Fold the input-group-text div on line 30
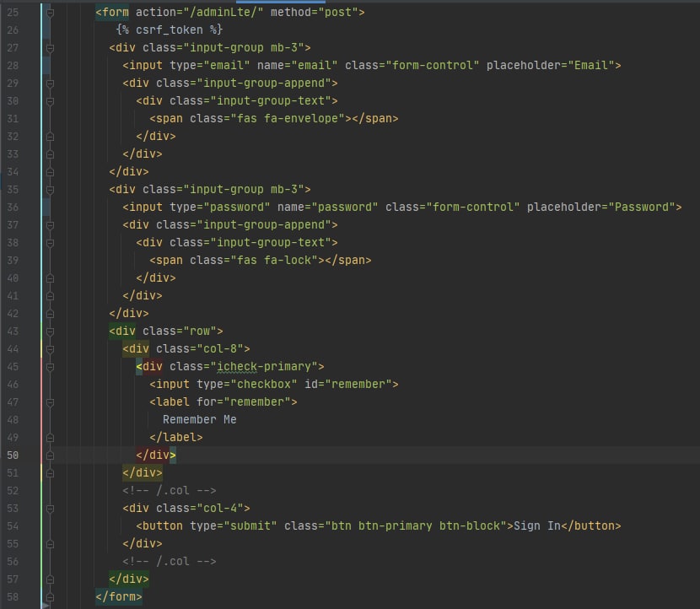The image size is (700, 609). [50, 101]
